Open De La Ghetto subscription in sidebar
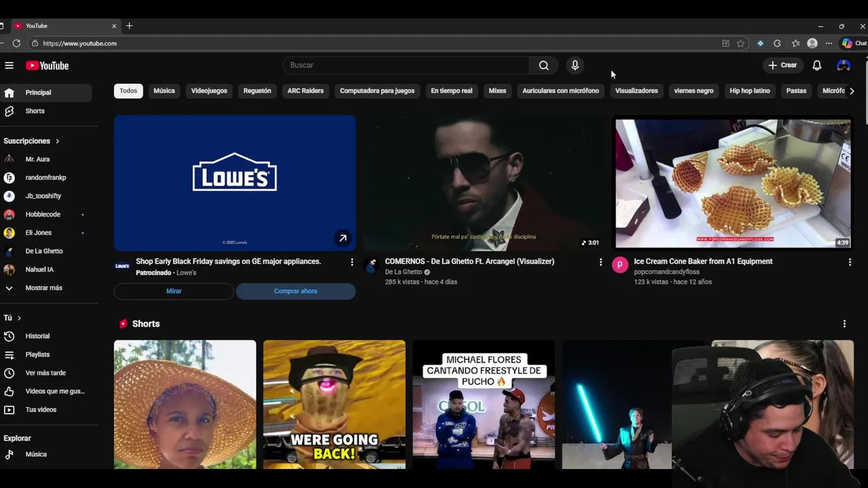 pyautogui.click(x=45, y=251)
